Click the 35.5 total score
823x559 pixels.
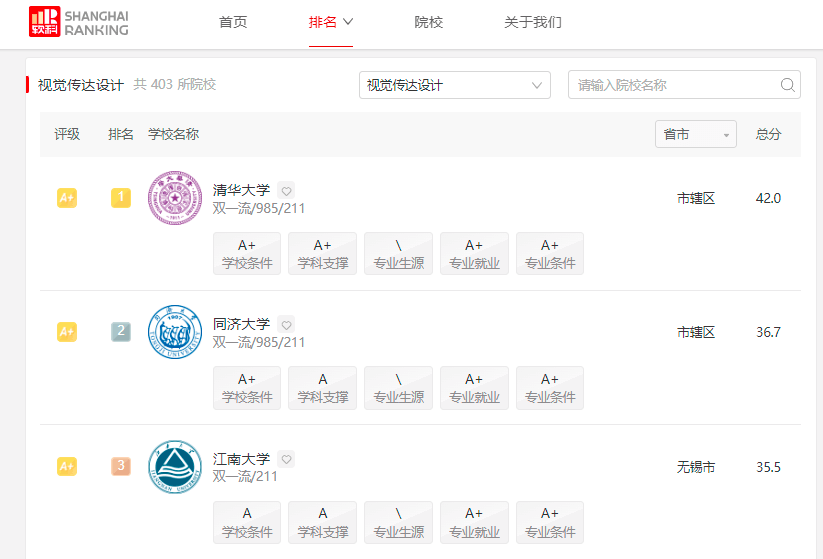tap(768, 467)
